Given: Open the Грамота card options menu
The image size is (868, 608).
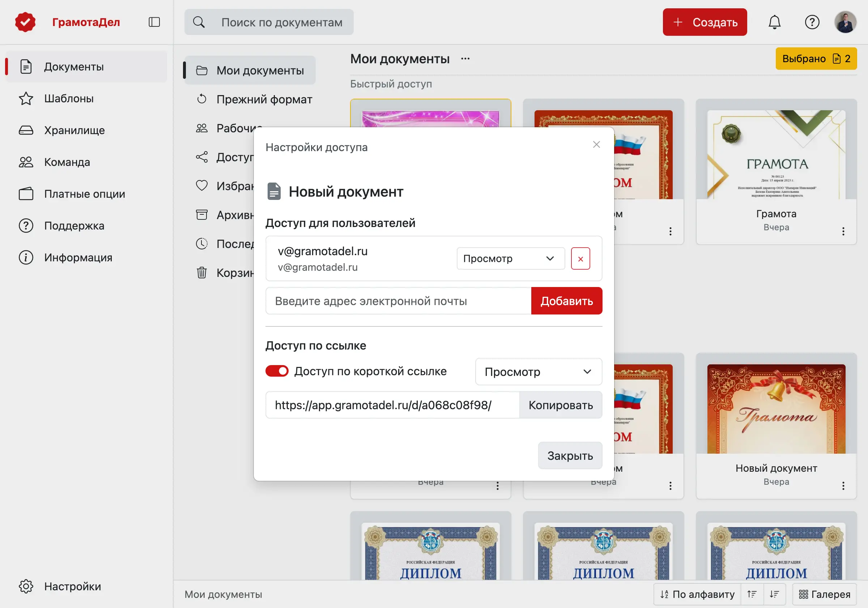Looking at the screenshot, I should click(x=843, y=231).
